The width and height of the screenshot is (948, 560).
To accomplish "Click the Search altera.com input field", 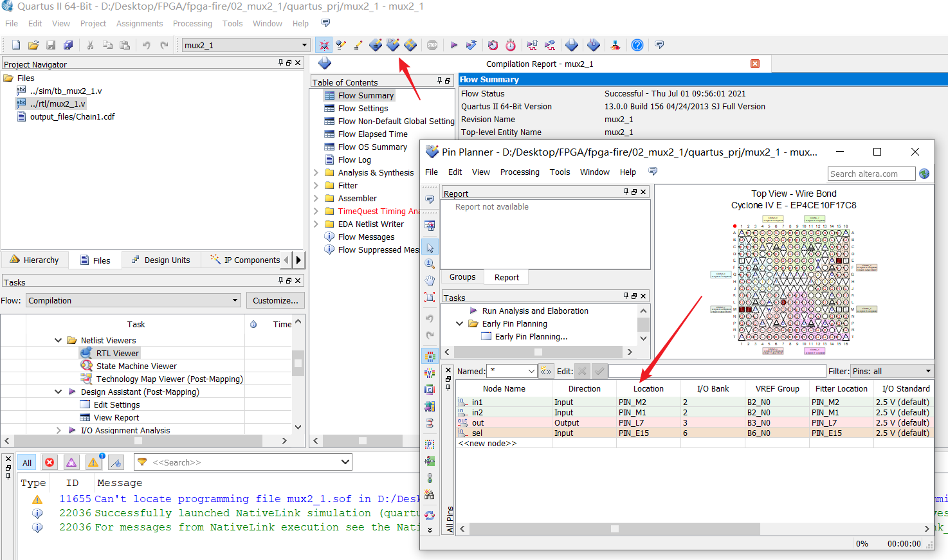I will pos(871,174).
